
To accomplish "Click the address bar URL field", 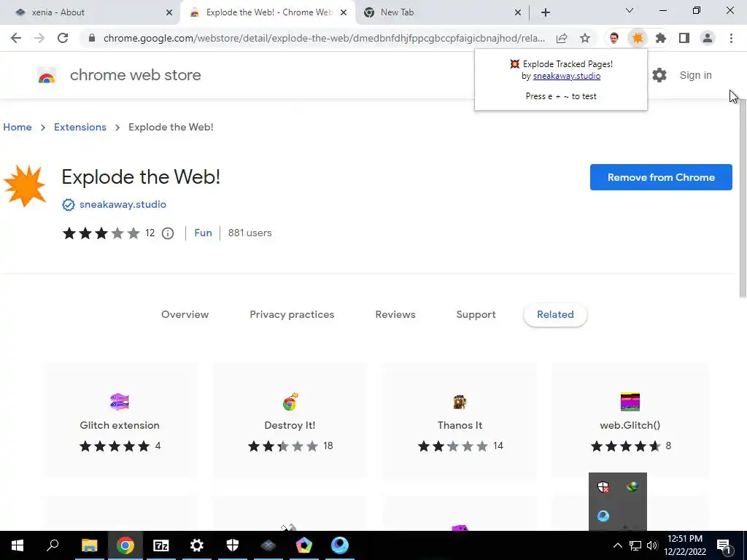I will pos(324,38).
